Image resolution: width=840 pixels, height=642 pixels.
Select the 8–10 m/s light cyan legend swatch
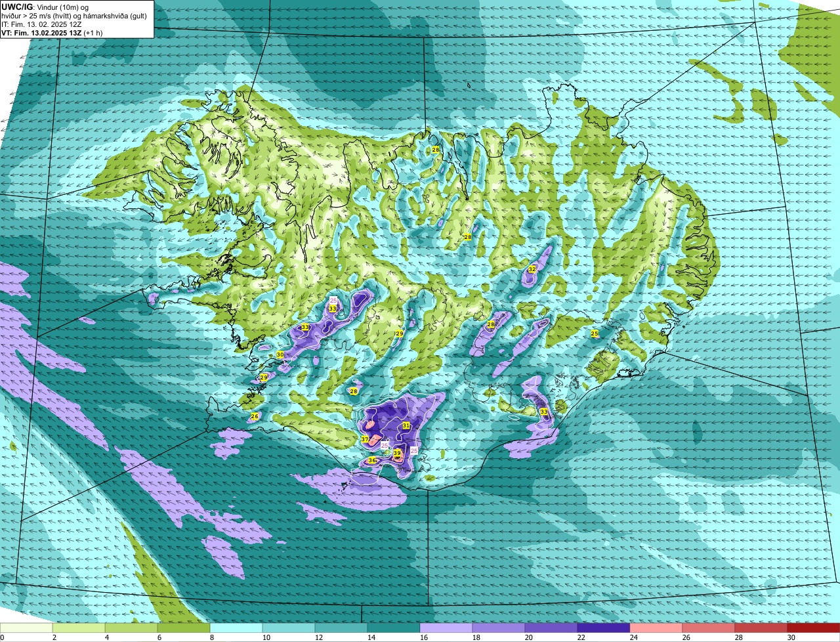tap(236, 628)
